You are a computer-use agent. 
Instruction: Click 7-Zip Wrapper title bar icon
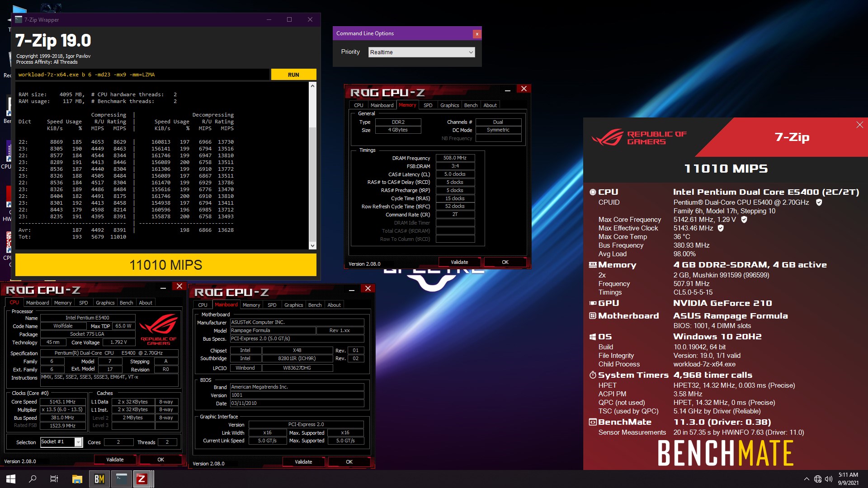pos(19,19)
